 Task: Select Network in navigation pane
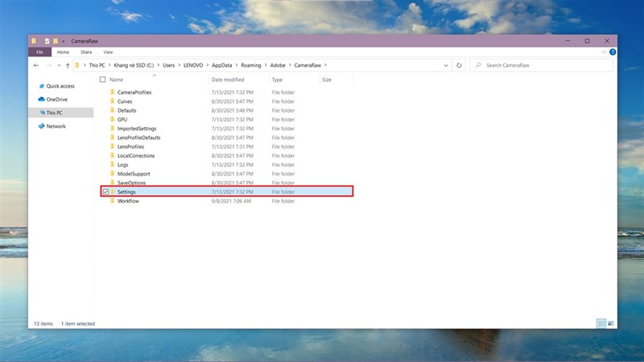click(x=56, y=126)
